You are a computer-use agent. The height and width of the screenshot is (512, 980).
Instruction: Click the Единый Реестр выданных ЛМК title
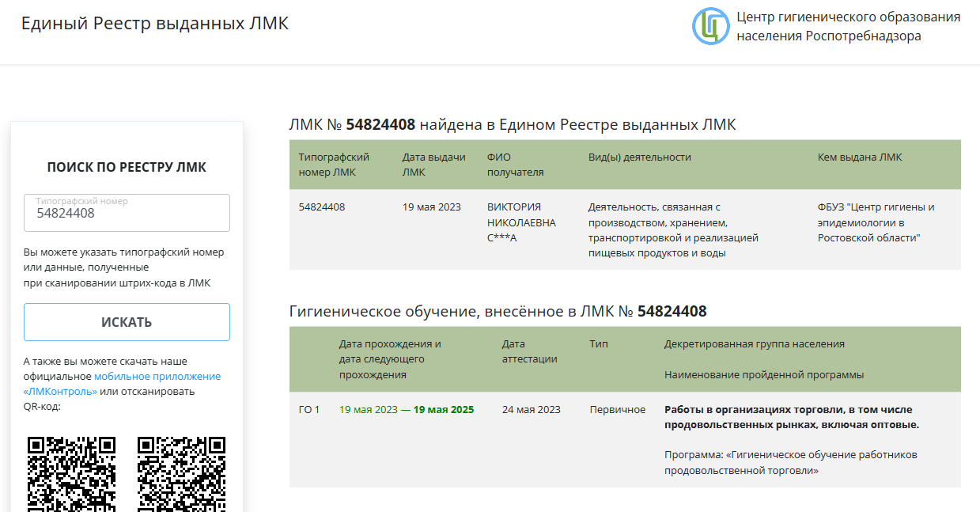coord(155,24)
